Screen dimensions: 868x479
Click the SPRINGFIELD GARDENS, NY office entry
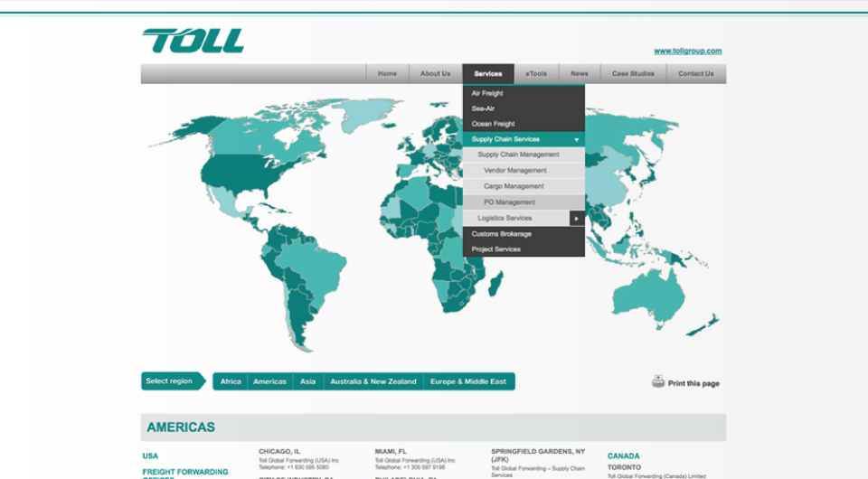coord(538,456)
